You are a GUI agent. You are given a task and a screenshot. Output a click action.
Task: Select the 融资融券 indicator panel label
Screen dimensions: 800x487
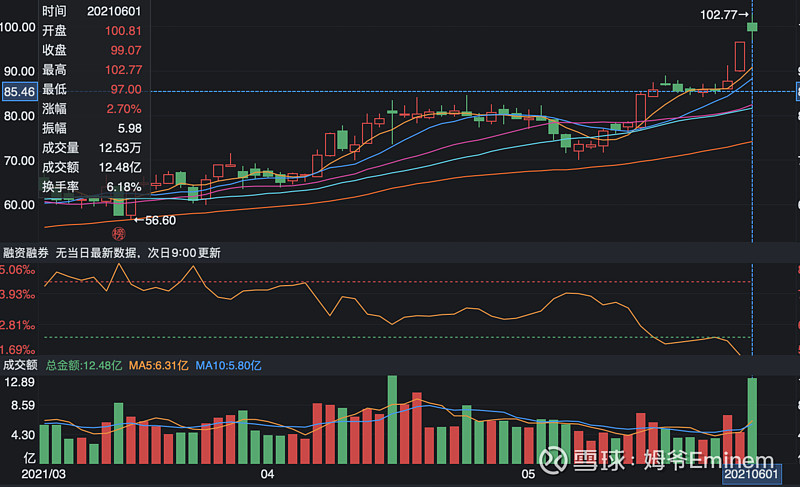point(25,253)
